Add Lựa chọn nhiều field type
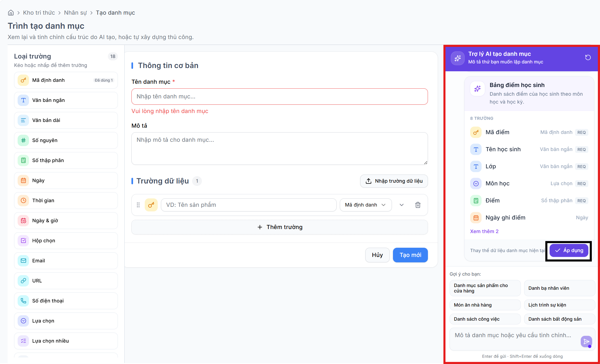Image resolution: width=600 pixels, height=364 pixels. click(66, 341)
